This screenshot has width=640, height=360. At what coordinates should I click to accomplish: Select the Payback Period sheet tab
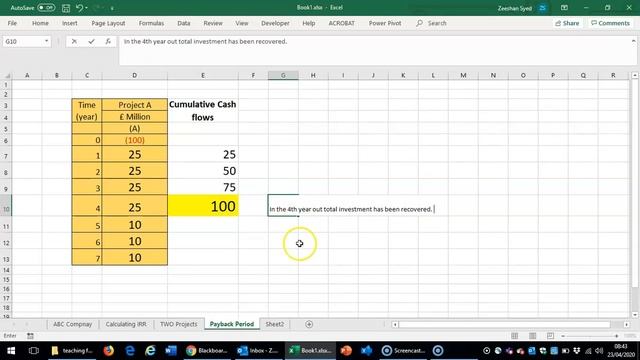pos(232,324)
